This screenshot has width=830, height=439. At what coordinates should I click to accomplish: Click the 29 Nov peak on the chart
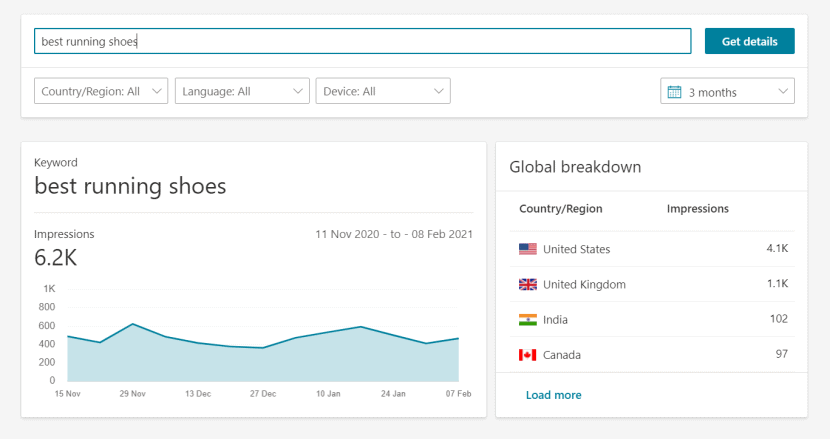click(132, 324)
